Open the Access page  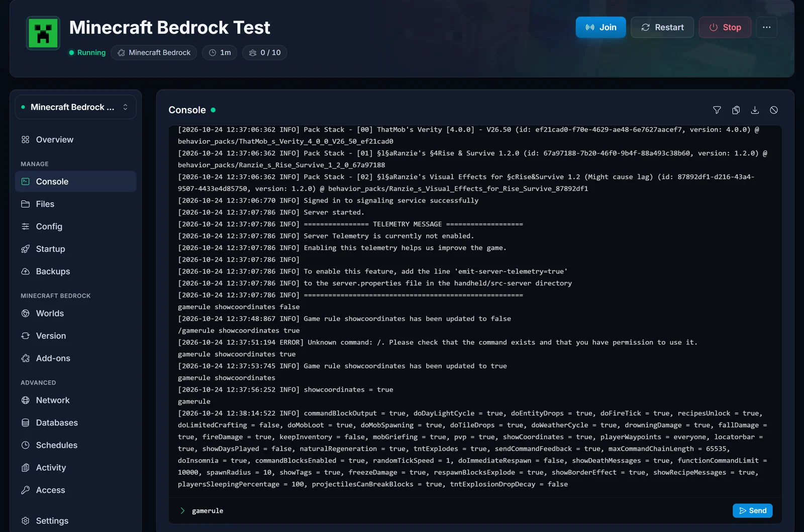(x=75, y=490)
